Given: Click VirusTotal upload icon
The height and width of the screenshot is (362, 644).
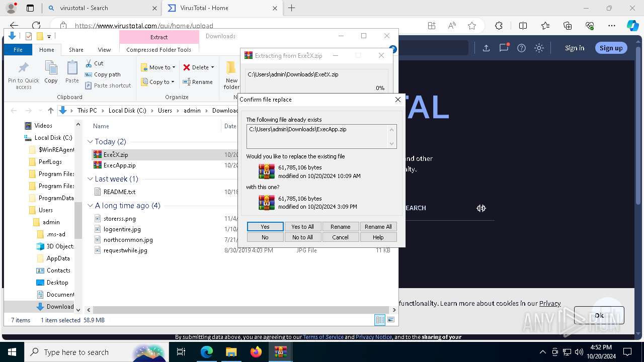Looking at the screenshot, I should tap(486, 48).
